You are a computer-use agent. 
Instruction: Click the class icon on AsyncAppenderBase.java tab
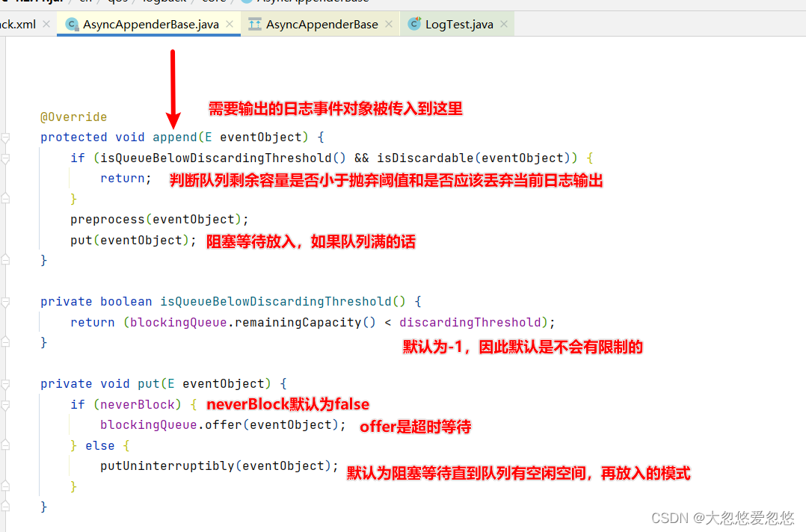point(73,24)
